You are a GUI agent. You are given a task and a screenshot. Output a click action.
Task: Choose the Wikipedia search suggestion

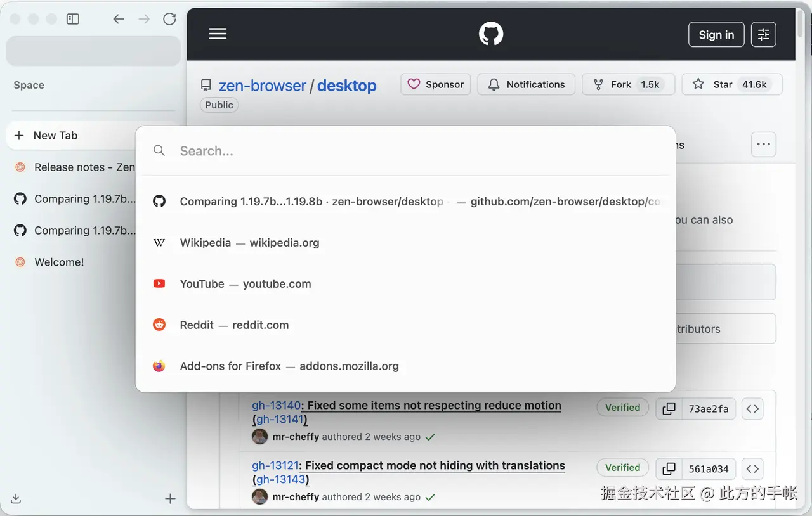coord(405,243)
